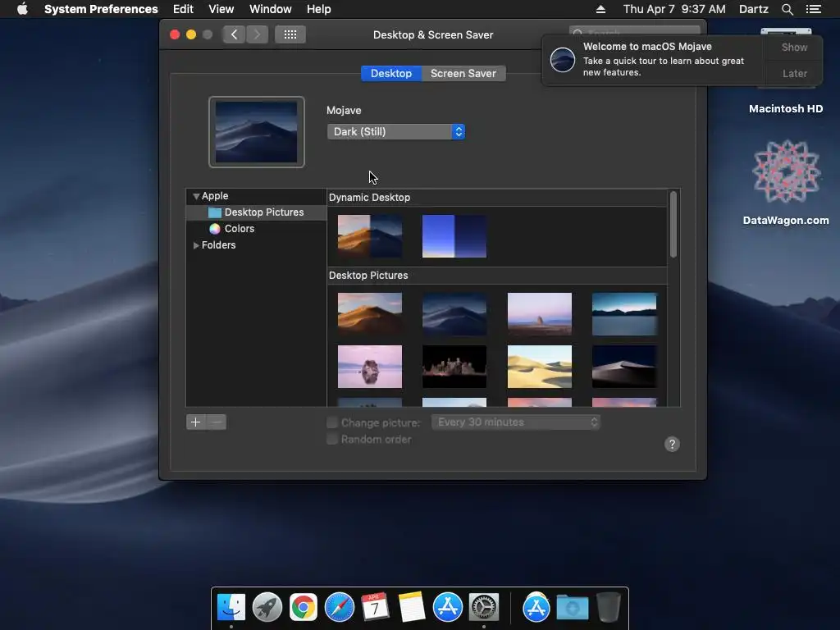Click the Mojave notification icon

(x=563, y=59)
